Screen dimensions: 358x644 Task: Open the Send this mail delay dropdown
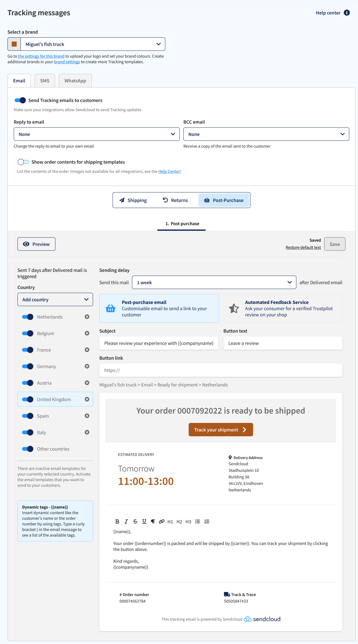[214, 282]
